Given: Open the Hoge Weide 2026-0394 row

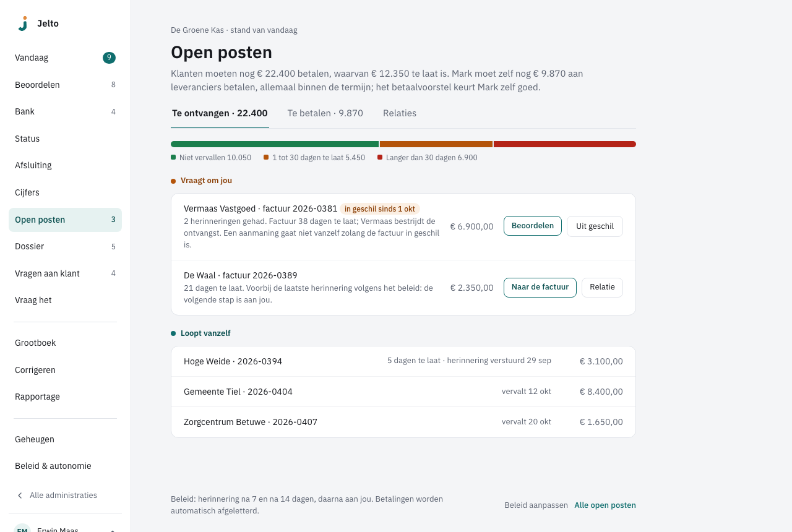Looking at the screenshot, I should coord(403,361).
